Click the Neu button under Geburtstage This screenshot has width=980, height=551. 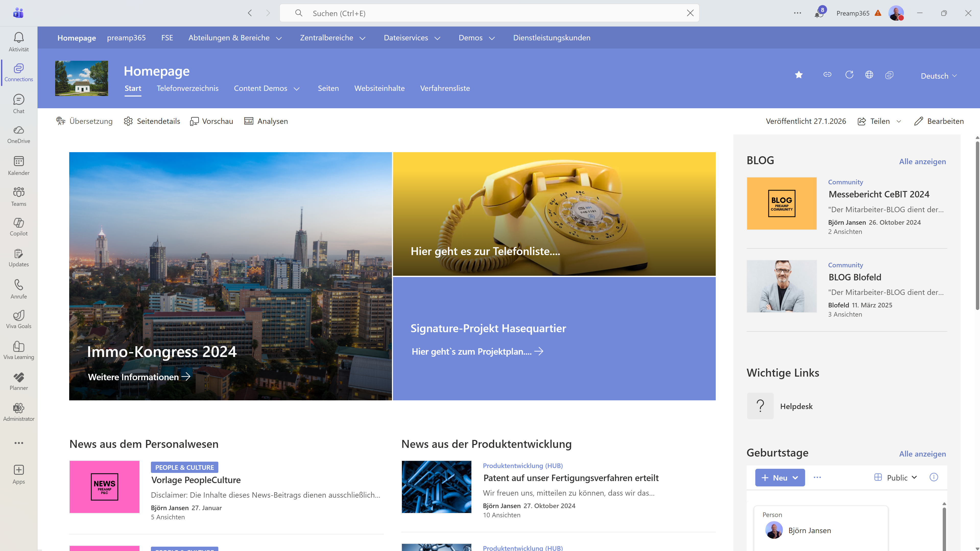click(x=780, y=477)
